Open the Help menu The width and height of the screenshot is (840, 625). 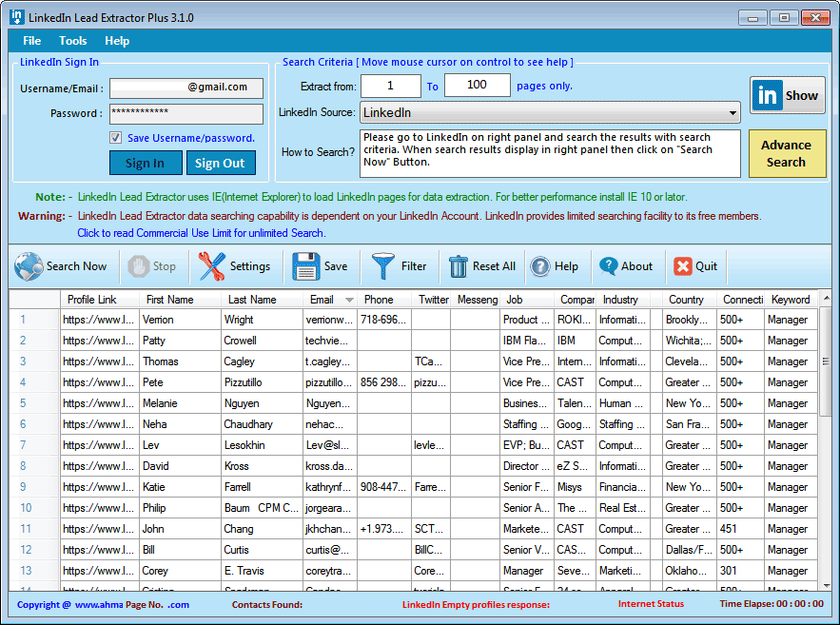tap(117, 41)
